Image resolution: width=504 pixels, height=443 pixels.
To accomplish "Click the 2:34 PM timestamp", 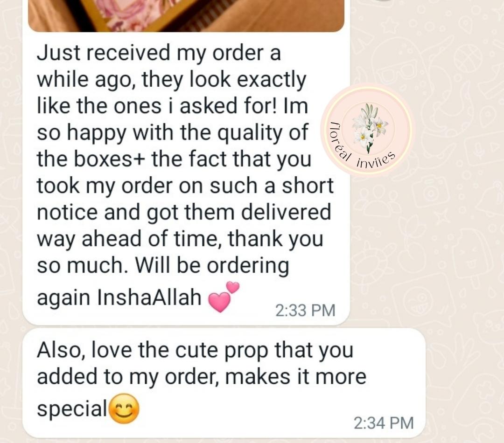I will click(x=384, y=422).
